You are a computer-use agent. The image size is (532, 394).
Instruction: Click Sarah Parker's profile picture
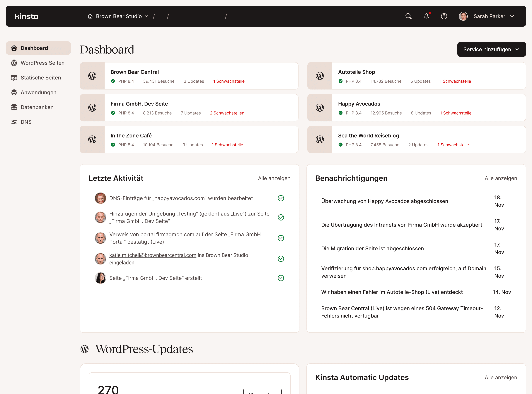[x=463, y=16]
